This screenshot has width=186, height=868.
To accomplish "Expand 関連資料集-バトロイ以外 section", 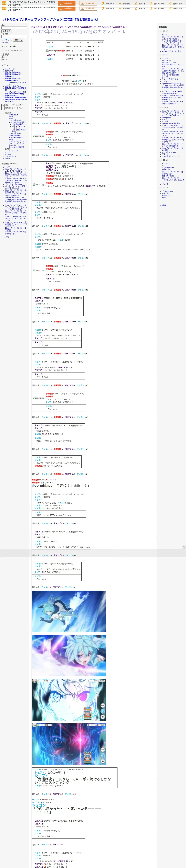I will pos(3,108).
